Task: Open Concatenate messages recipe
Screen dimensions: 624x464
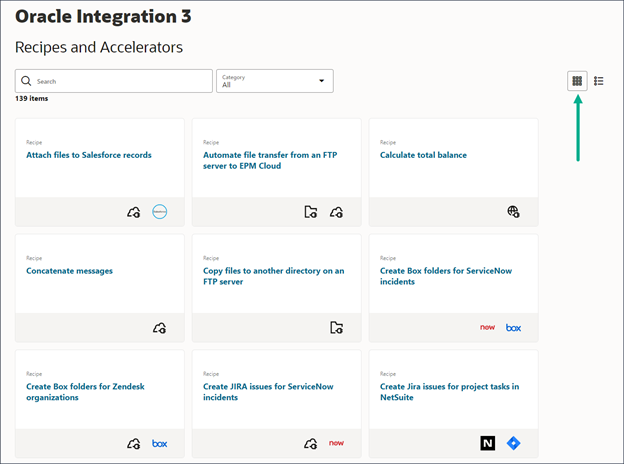Action: (x=69, y=271)
